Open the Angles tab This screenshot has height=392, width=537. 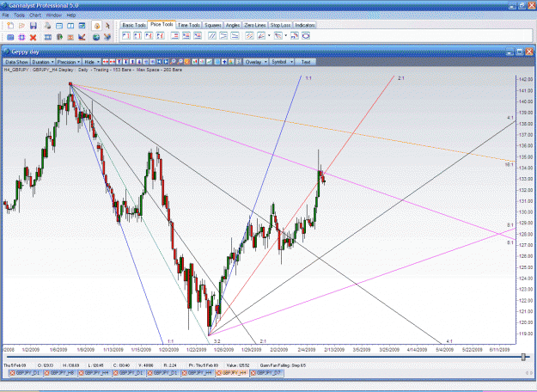[x=233, y=25]
